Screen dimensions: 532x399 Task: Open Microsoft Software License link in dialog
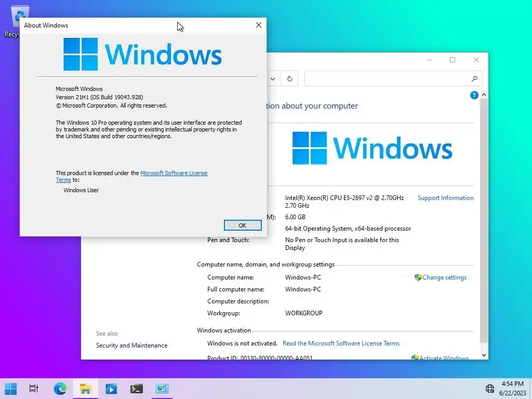tap(174, 173)
